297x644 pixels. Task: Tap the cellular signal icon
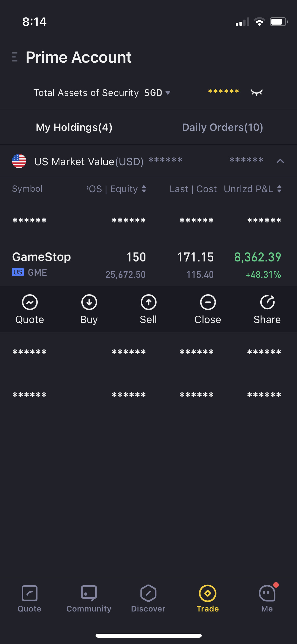point(242,22)
